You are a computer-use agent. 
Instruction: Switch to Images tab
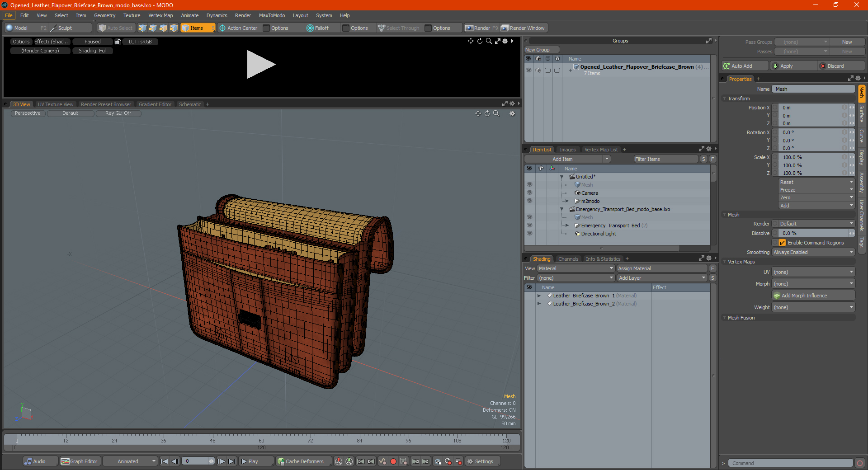[x=567, y=150]
